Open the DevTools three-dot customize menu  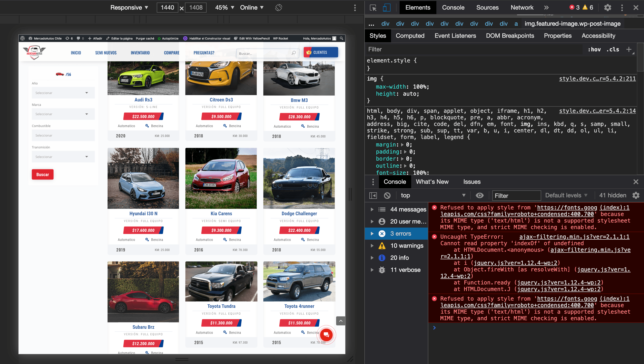coord(622,8)
